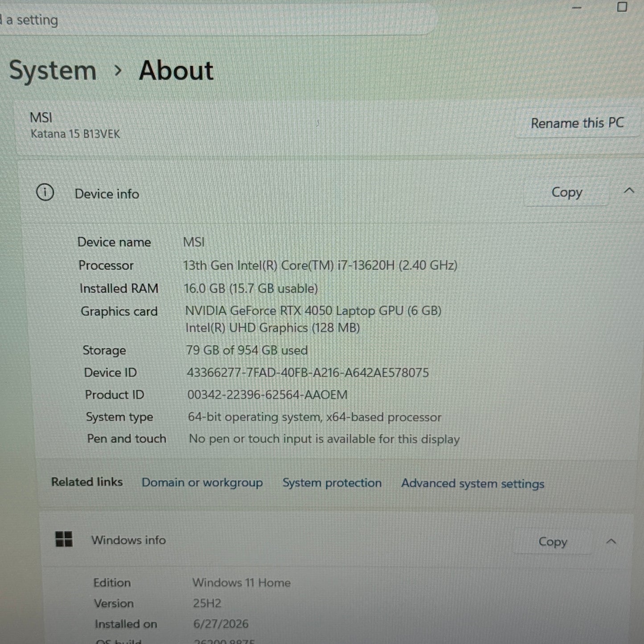Image resolution: width=644 pixels, height=644 pixels.
Task: Click the MSI name at top card
Action: pos(41,118)
